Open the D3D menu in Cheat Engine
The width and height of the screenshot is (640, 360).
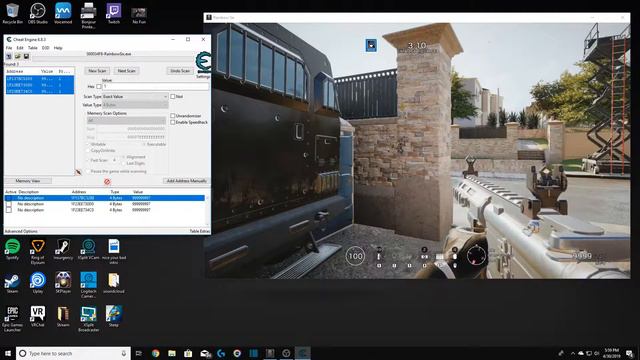45,48
